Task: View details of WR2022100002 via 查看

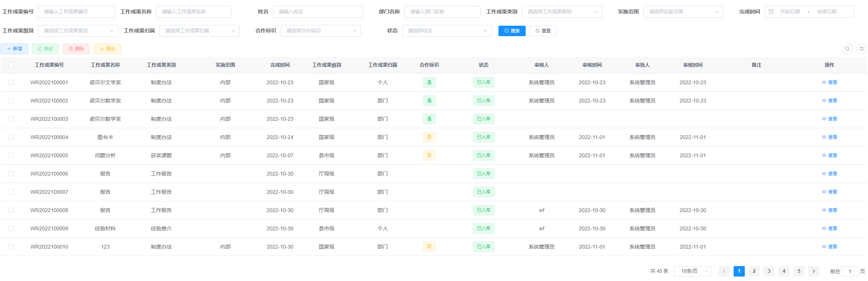Action: [x=829, y=101]
